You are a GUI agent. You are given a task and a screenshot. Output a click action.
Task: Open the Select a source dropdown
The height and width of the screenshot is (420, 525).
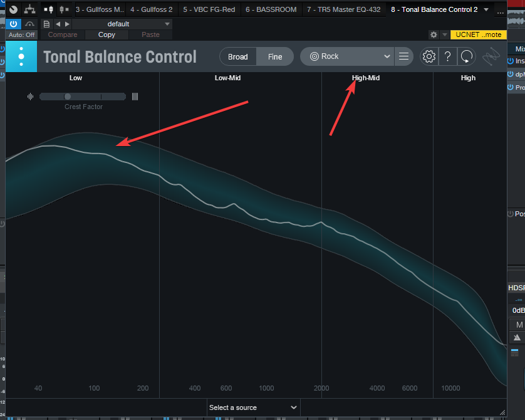click(x=254, y=407)
